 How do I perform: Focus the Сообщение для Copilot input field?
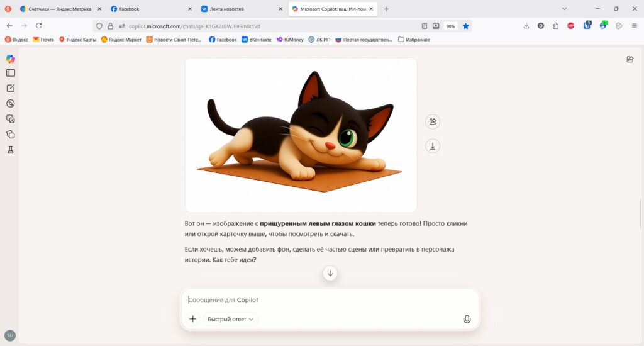point(328,300)
